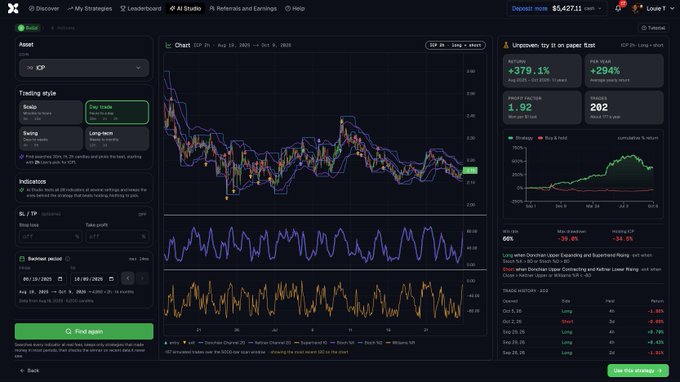
Task: Shift backtest period to next window
Action: point(142,278)
